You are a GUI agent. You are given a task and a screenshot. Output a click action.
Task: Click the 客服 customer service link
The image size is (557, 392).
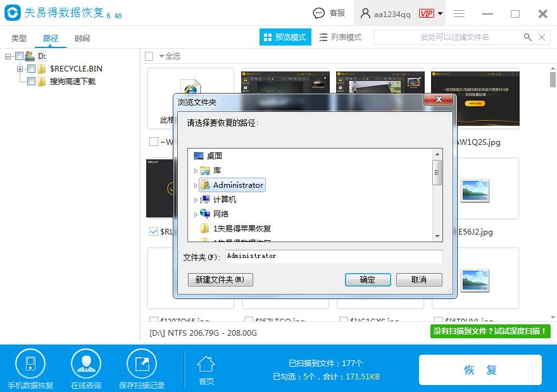click(x=337, y=13)
